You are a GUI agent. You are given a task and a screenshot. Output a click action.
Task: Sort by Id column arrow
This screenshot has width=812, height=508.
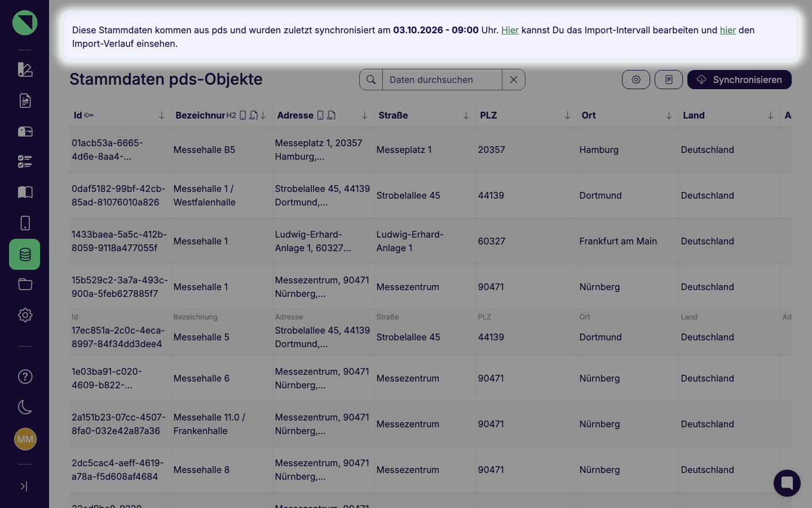[161, 115]
